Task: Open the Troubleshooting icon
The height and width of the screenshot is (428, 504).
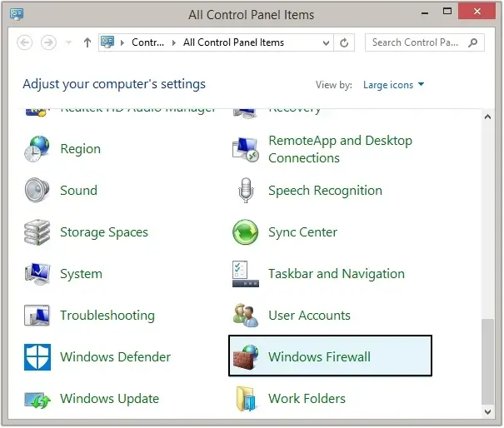Action: [37, 316]
